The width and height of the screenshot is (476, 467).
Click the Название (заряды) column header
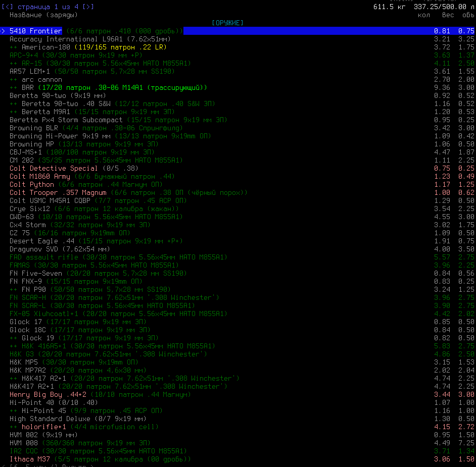point(44,15)
